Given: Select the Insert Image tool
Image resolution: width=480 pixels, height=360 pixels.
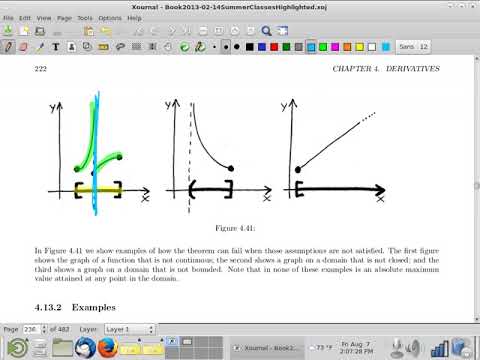Looking at the screenshot, I should tap(71, 47).
